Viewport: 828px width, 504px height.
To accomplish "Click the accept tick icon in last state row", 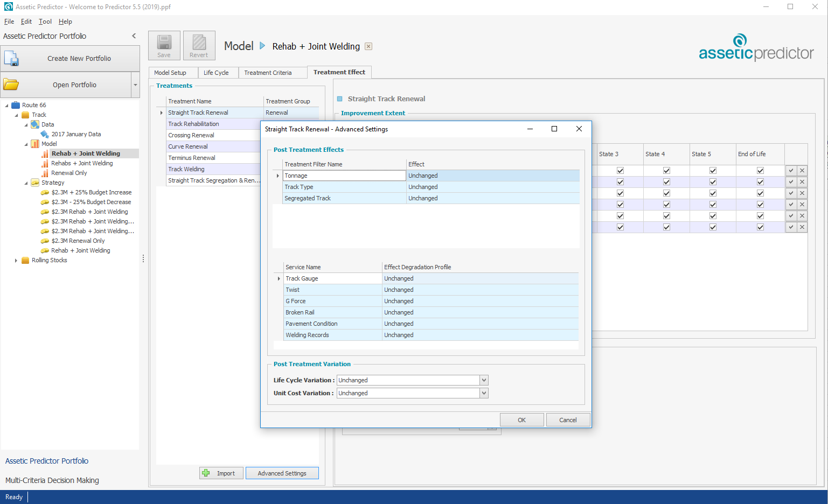I will coord(791,227).
